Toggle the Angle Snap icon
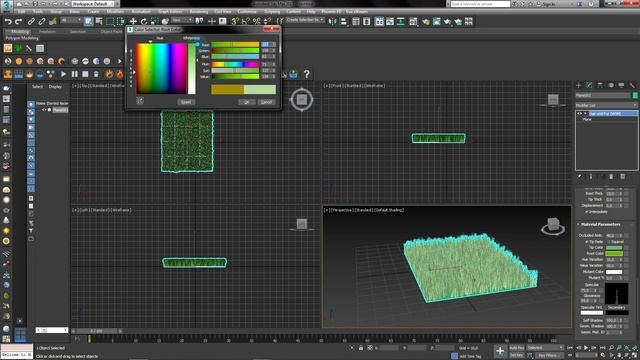The image size is (640, 360). tap(246, 21)
